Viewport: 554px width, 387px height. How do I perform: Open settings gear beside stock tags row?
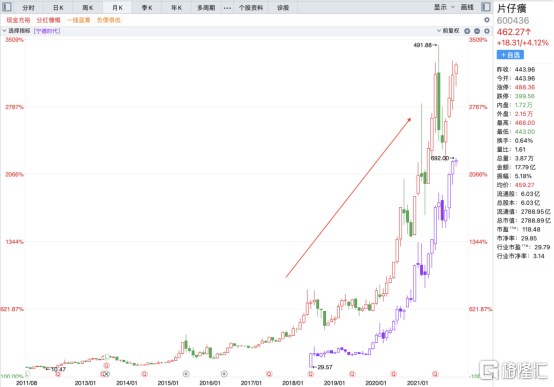(487, 20)
